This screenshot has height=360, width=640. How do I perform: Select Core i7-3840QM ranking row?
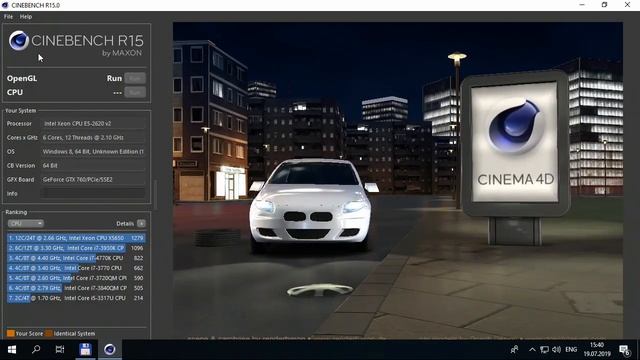76,288
